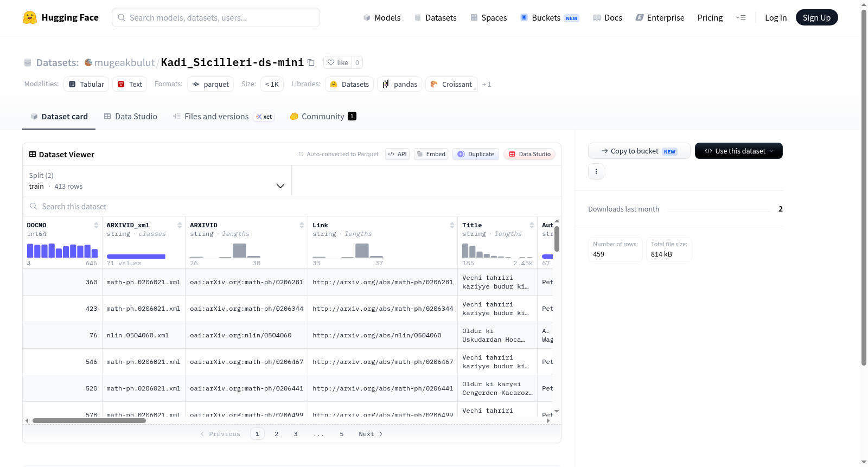Go to Buckets in navigation
This screenshot has width=868, height=467.
550,17
